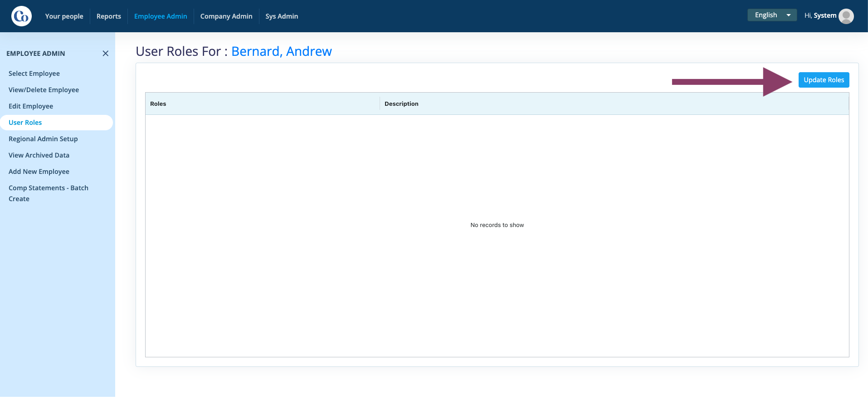Click the Update Roles button

coord(824,80)
